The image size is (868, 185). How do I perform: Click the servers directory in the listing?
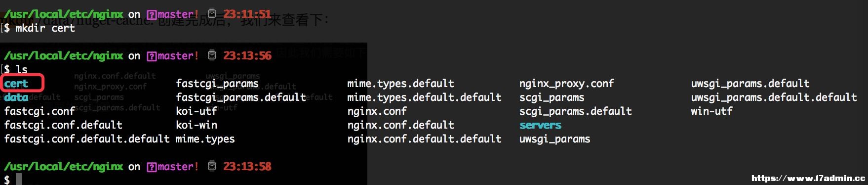[x=540, y=125]
